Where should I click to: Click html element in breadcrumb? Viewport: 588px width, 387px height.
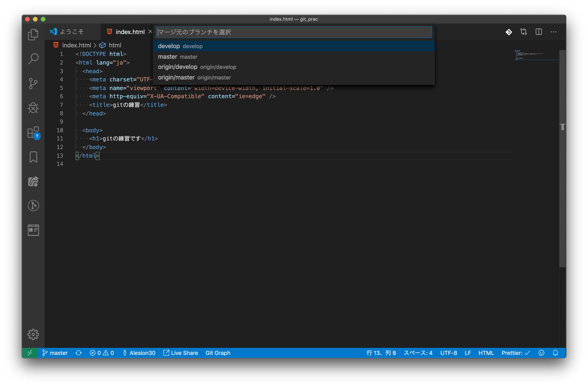[115, 45]
